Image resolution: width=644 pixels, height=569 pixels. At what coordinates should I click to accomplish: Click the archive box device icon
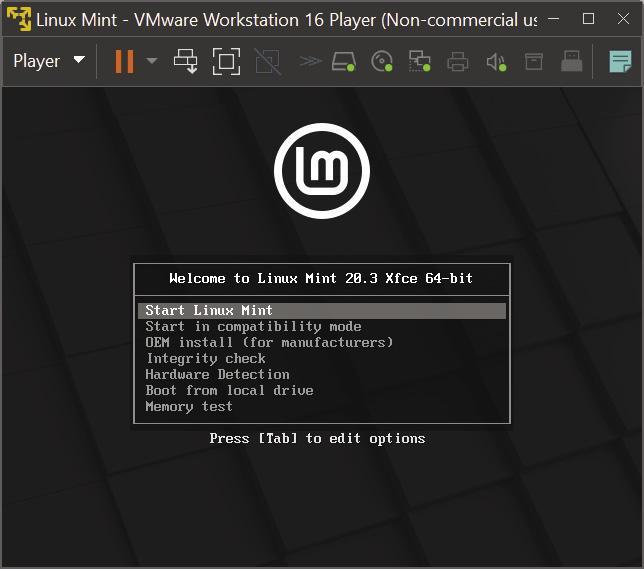(534, 62)
